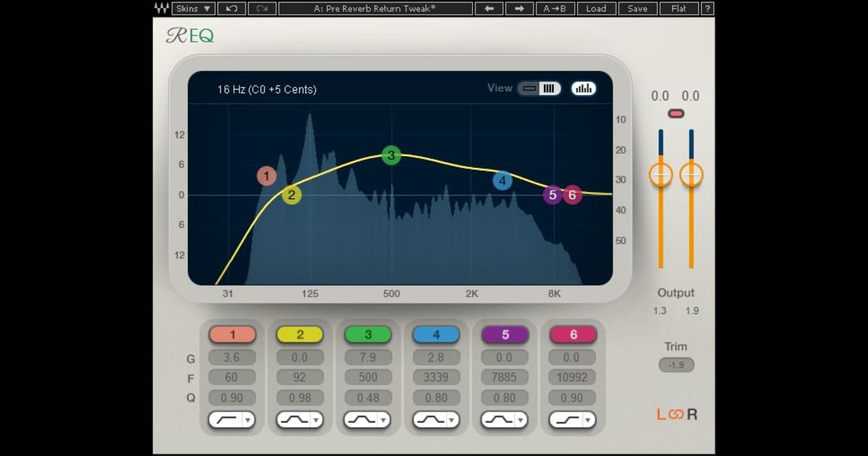Viewport: 868px width, 456px height.
Task: Toggle the fader link above the Output sliders
Action: pyautogui.click(x=675, y=112)
